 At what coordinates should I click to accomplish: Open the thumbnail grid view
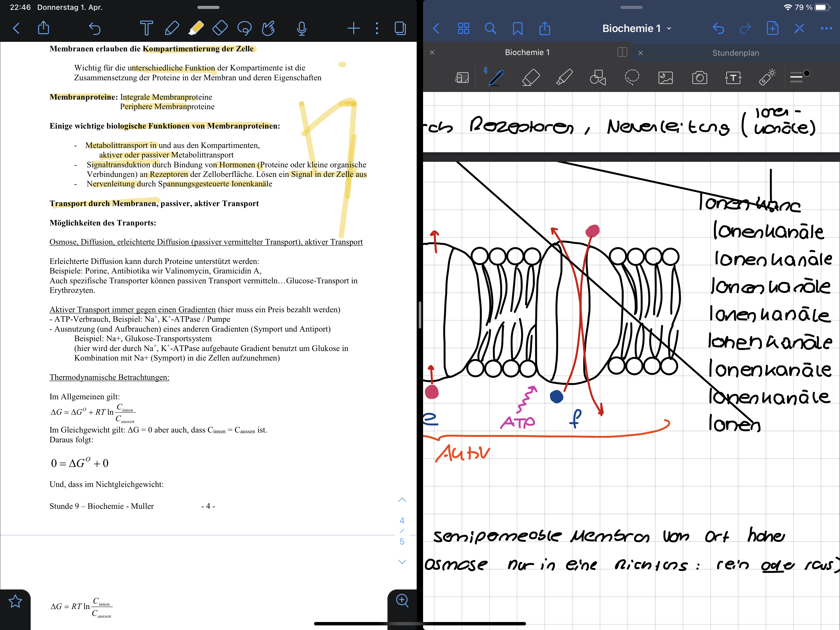463,28
